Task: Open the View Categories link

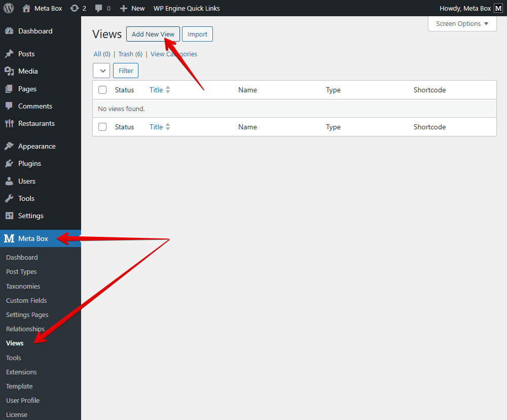Action: click(173, 54)
